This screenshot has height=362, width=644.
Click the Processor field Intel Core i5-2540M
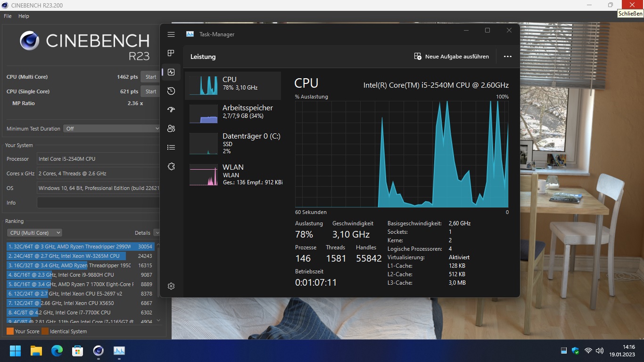pos(99,159)
